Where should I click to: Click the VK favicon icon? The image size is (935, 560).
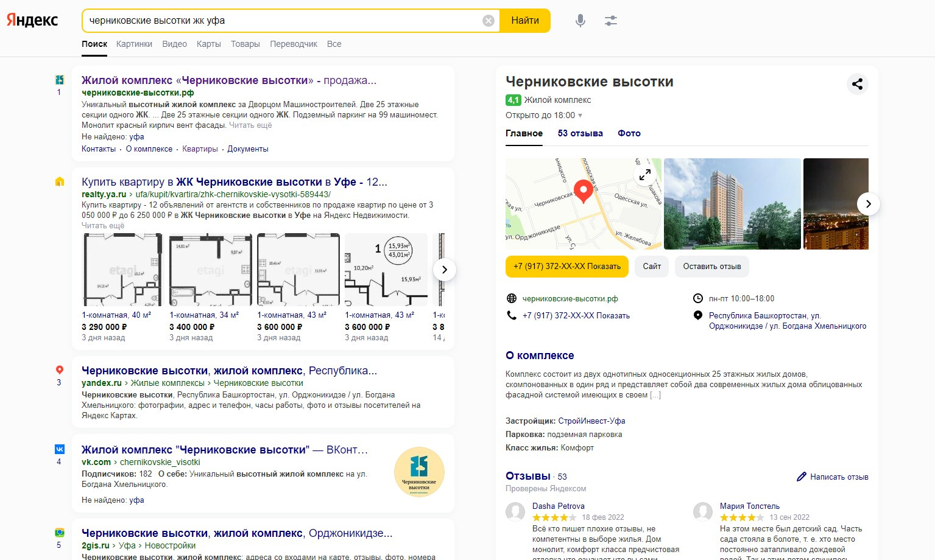(x=59, y=449)
